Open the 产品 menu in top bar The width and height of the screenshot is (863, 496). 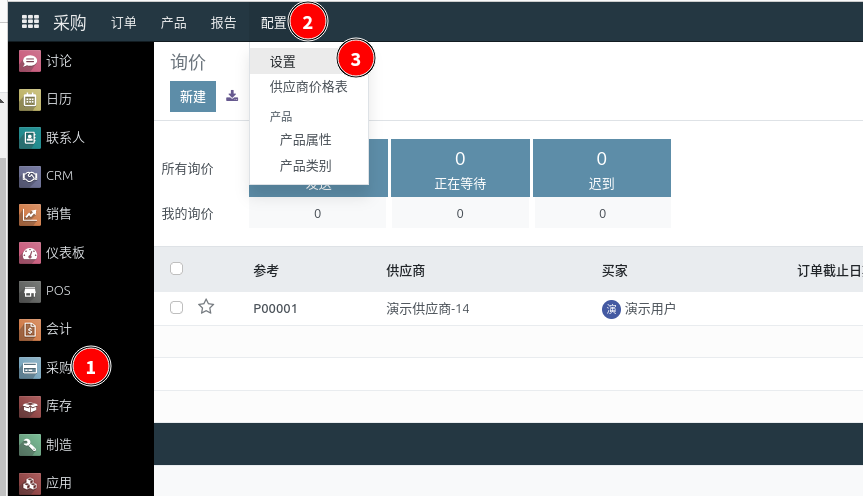173,23
